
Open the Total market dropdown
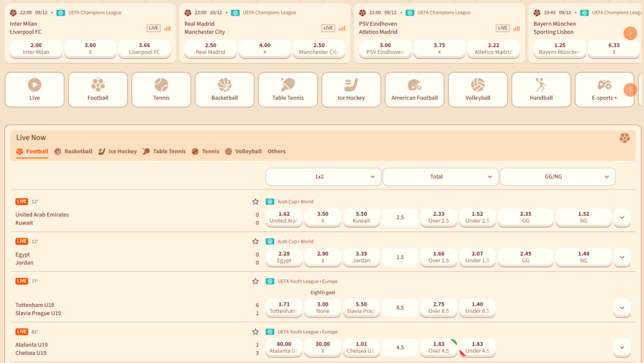(440, 177)
